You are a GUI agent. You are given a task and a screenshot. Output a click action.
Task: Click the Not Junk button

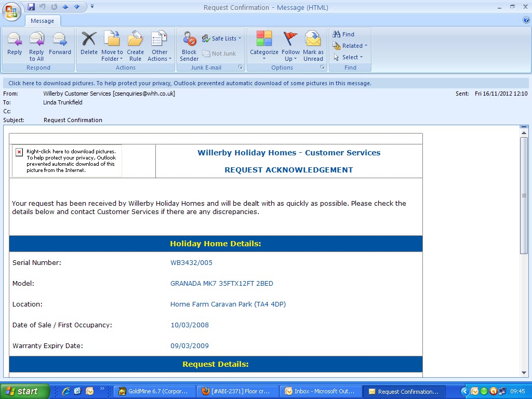pos(219,54)
